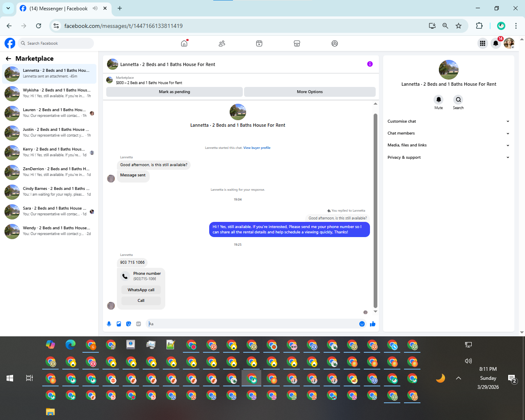Open the Facebook menu grid icon
This screenshot has height=420, width=525.
tap(482, 43)
